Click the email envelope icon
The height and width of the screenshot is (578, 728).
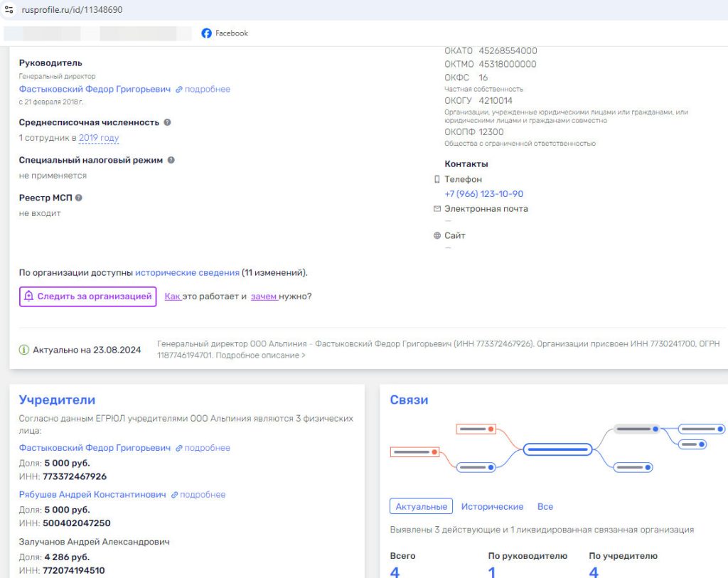[x=437, y=209]
